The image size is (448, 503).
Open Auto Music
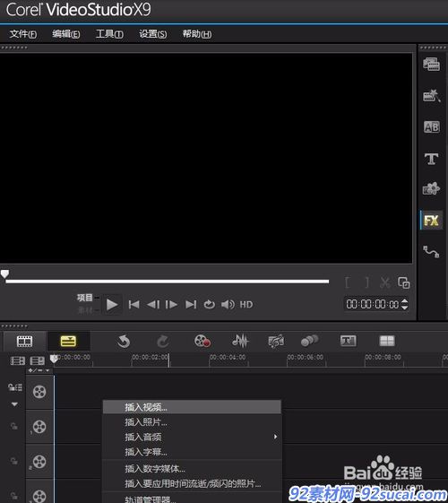pos(276,341)
